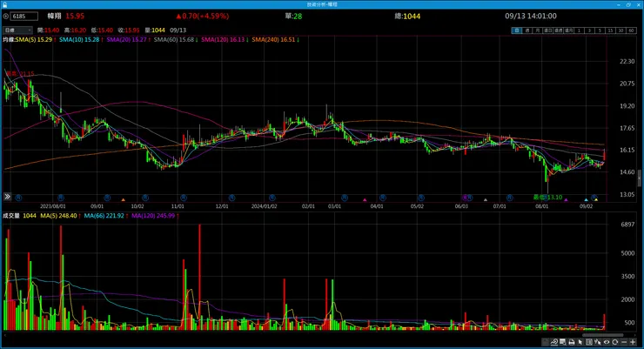Open the drawing/trend line tool icon
This screenshot has height=349, width=644.
click(x=554, y=342)
